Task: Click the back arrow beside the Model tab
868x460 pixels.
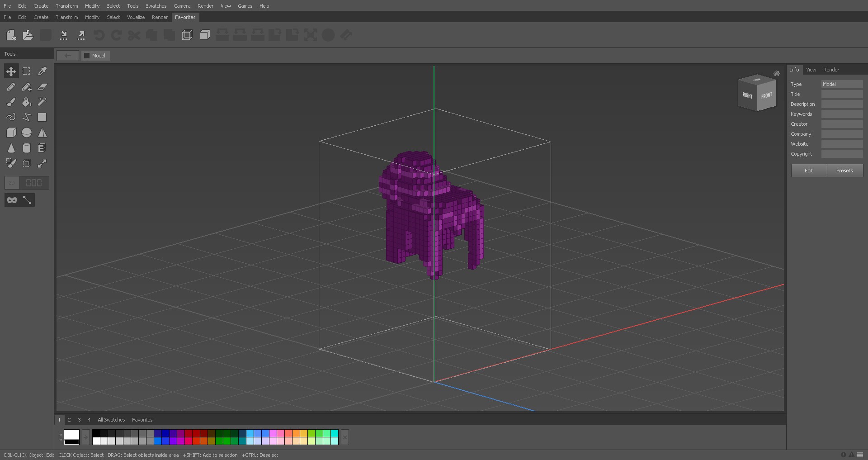Action: [68, 56]
